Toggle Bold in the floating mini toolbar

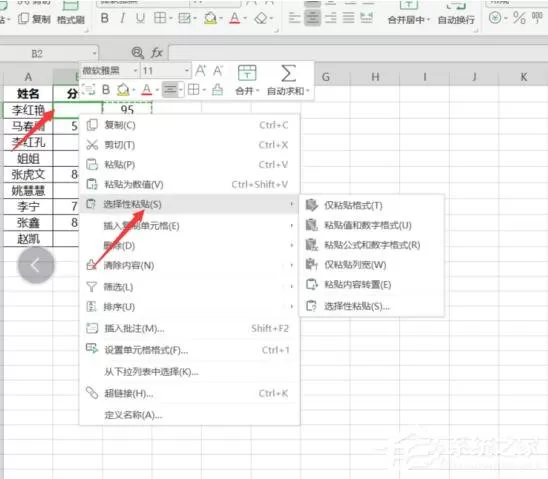(106, 90)
